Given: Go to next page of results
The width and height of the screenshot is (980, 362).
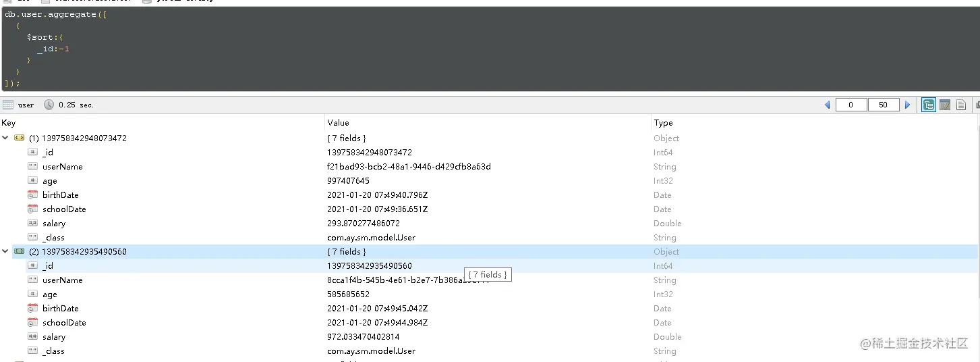Looking at the screenshot, I should [907, 105].
